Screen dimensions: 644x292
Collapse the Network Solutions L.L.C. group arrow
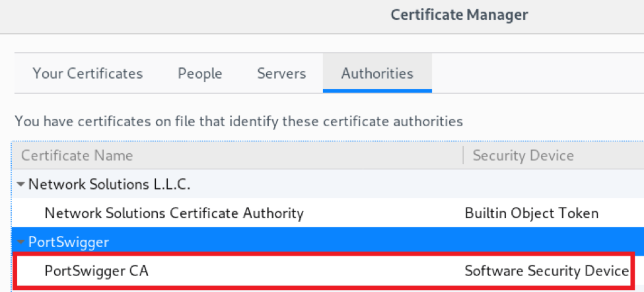(x=21, y=185)
